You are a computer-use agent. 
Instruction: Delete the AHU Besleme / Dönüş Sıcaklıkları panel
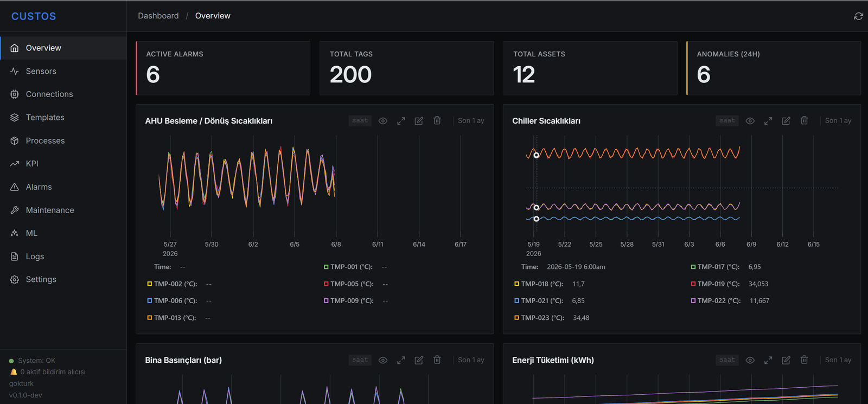point(437,120)
